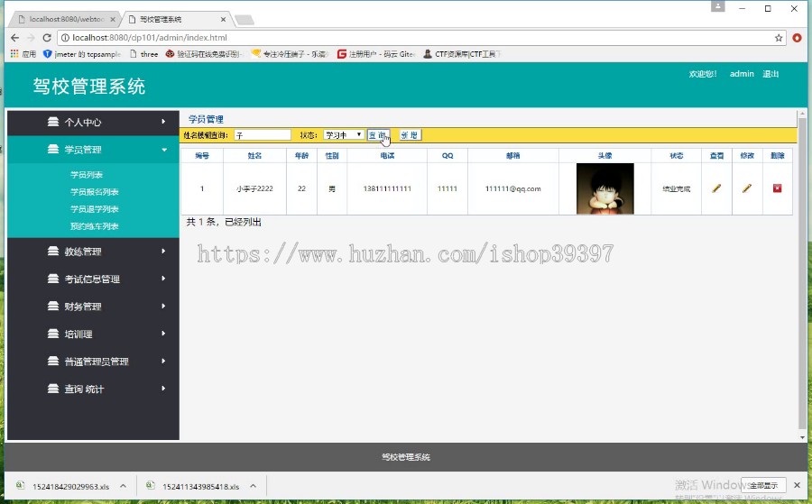Click the 111111@qq.com email cell
This screenshot has height=504, width=812.
point(512,188)
